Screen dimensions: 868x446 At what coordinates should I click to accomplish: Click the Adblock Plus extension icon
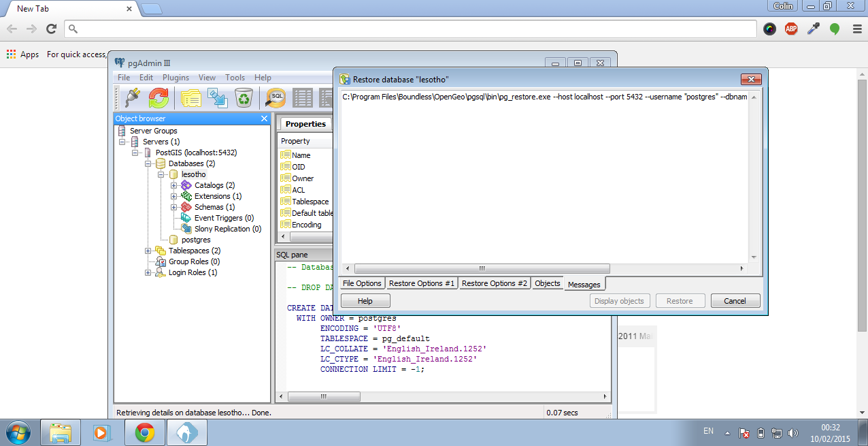tap(791, 29)
